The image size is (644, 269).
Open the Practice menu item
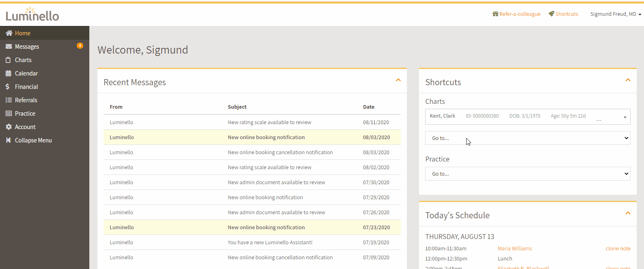pyautogui.click(x=45, y=114)
